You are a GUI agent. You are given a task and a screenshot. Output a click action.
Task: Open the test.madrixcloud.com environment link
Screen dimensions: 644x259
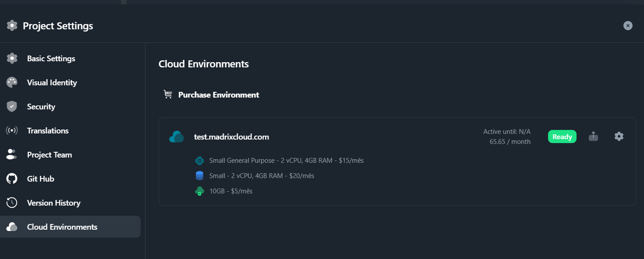[x=231, y=137]
